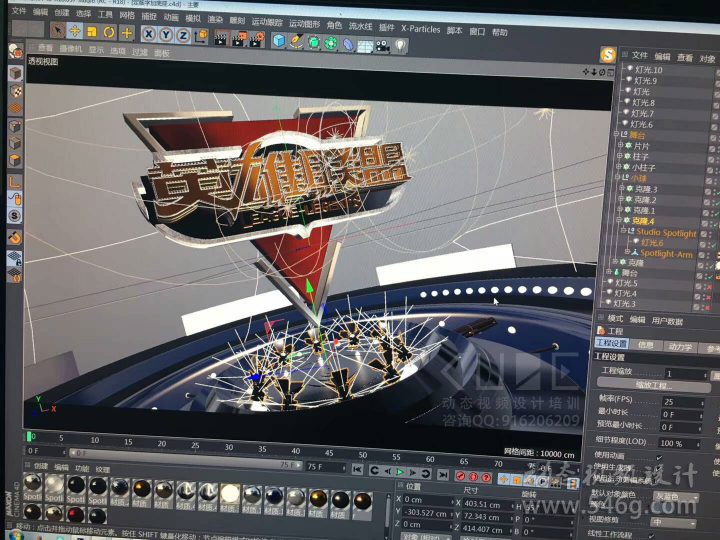Select the Rotate tool in top toolbar
This screenshot has width=720, height=540.
coord(109,32)
